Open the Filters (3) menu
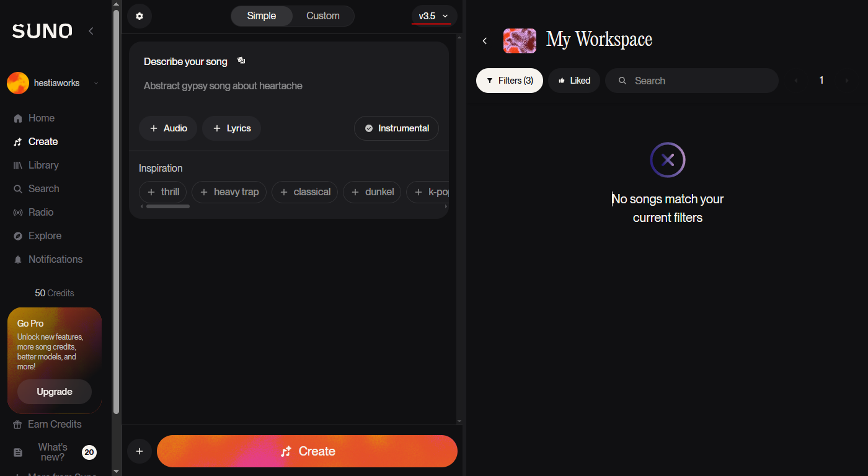This screenshot has width=868, height=476. (510, 81)
